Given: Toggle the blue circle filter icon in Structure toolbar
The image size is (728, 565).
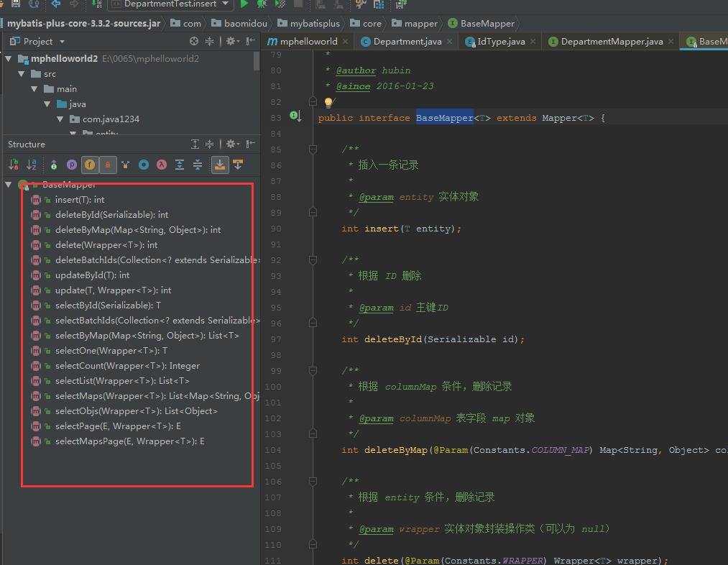Looking at the screenshot, I should tap(144, 165).
